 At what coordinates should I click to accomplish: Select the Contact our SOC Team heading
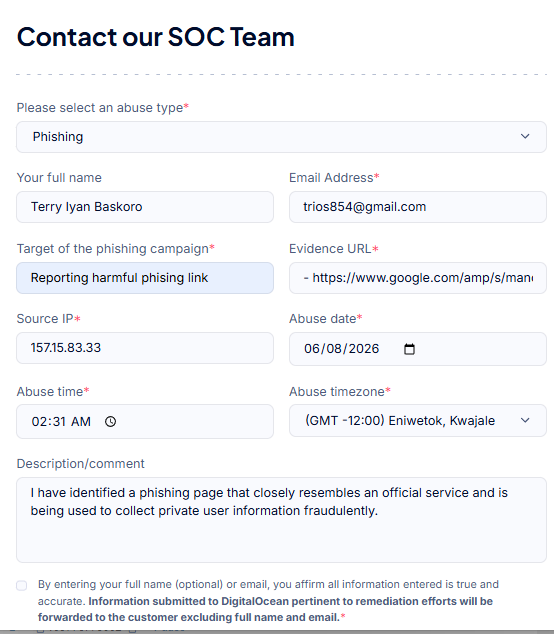(x=156, y=37)
